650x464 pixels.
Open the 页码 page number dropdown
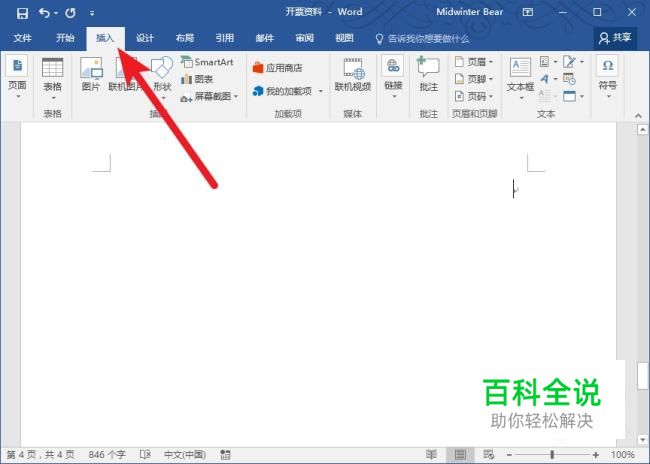click(474, 96)
